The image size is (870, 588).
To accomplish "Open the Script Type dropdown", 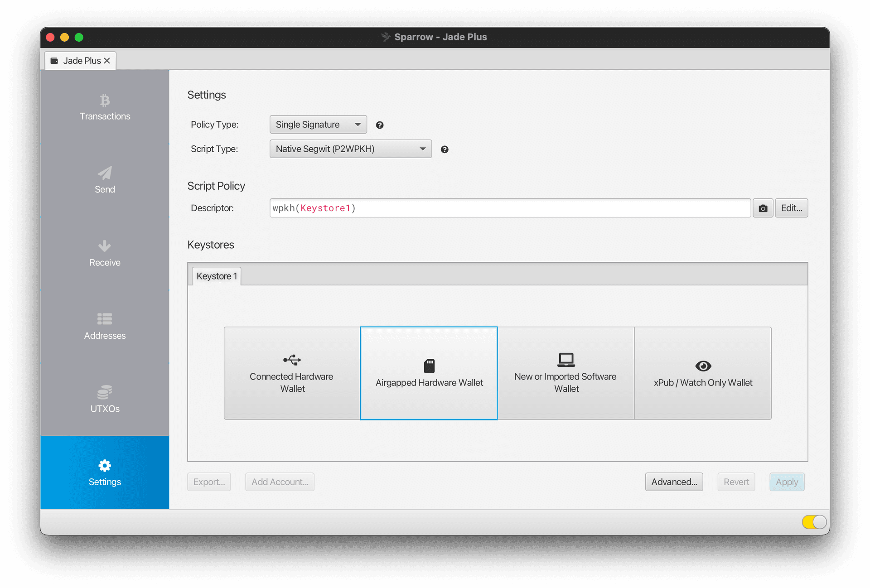I will click(x=350, y=149).
